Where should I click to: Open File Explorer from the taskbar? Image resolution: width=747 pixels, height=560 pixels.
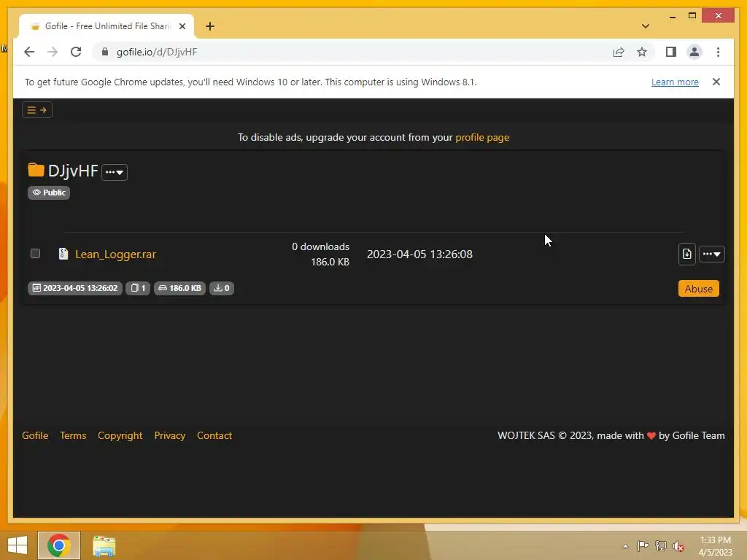[x=104, y=545]
